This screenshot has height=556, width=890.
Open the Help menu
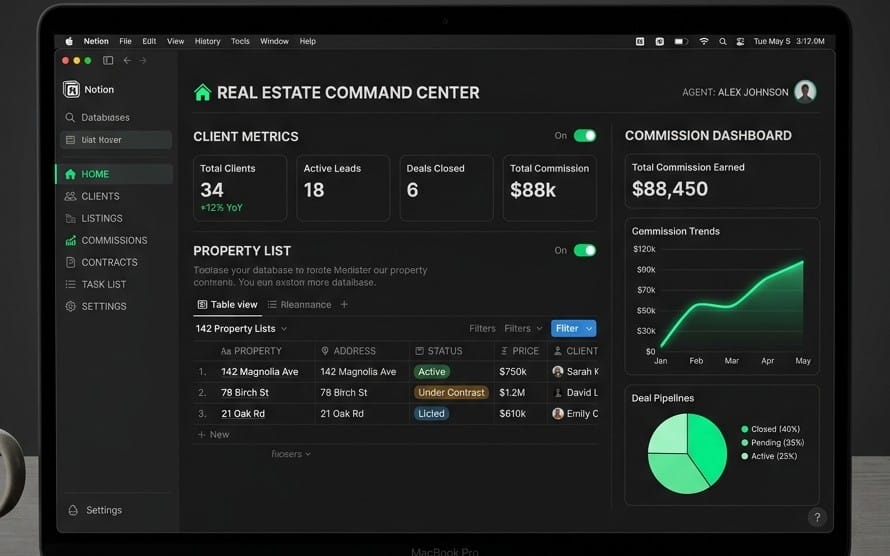(x=308, y=41)
